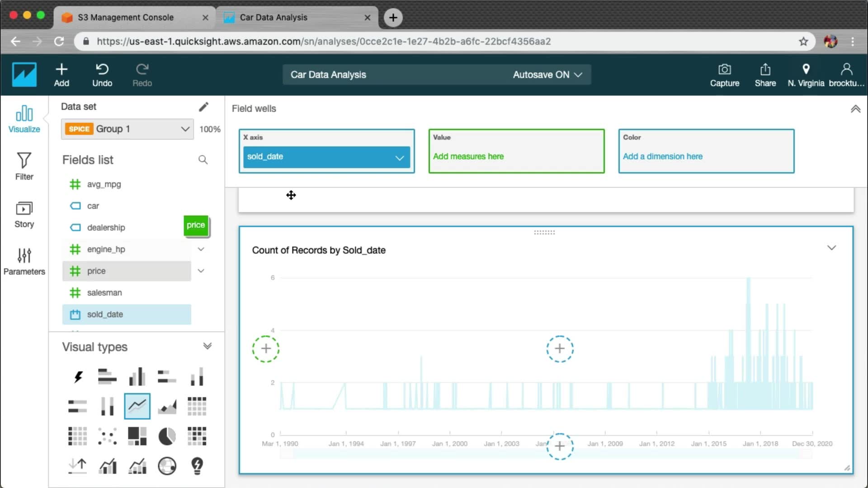Collapse the Field wells panel

coord(855,109)
